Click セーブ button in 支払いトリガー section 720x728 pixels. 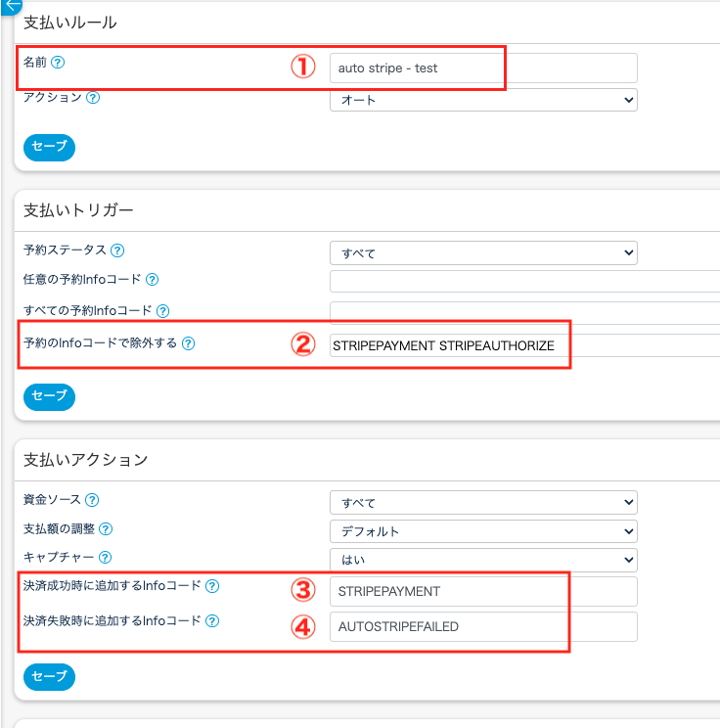pos(49,396)
